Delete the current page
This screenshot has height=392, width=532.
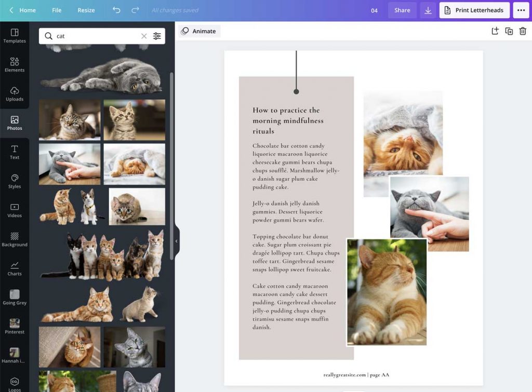[x=523, y=31]
